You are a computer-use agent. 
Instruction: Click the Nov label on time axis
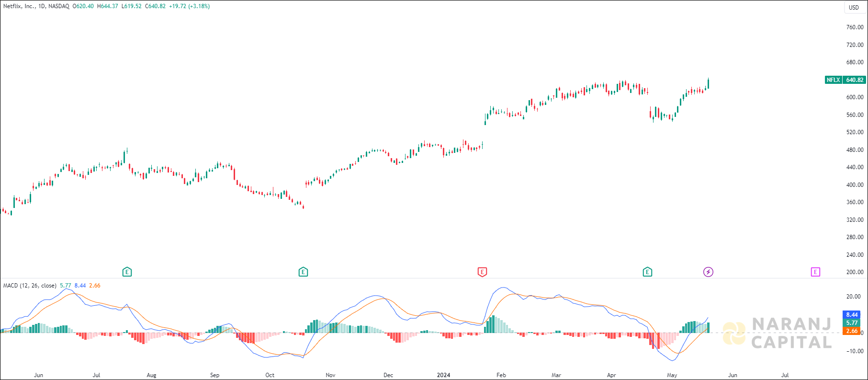(330, 375)
